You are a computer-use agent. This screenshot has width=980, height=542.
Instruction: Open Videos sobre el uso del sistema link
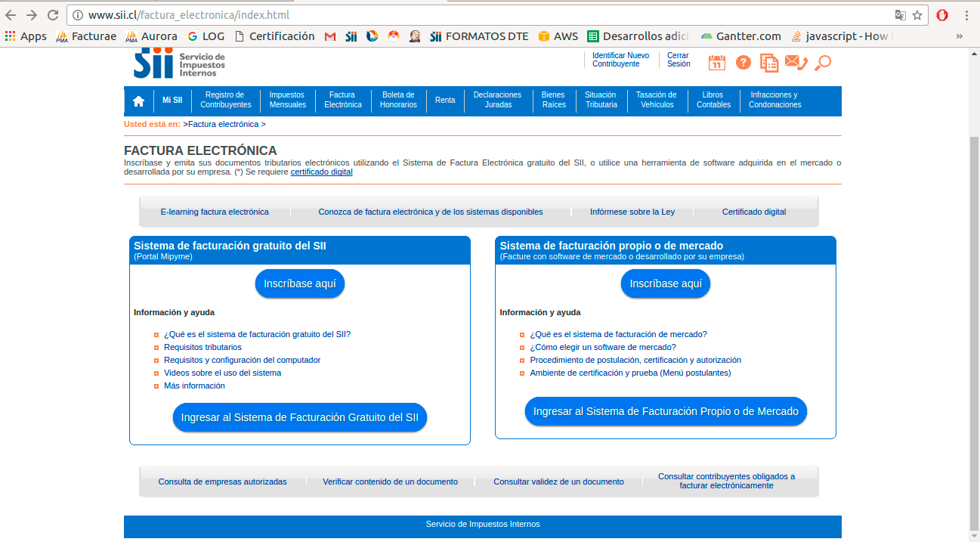[222, 373]
